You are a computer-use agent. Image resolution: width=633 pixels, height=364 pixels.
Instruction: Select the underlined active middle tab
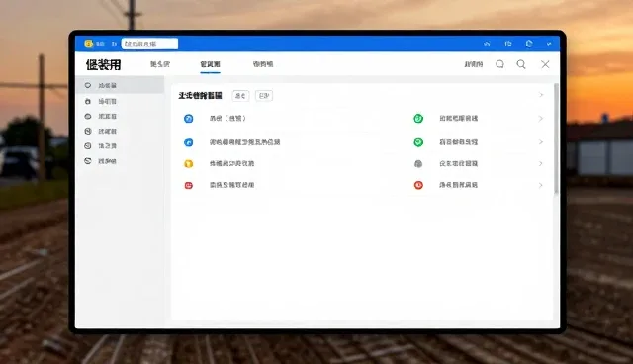210,64
